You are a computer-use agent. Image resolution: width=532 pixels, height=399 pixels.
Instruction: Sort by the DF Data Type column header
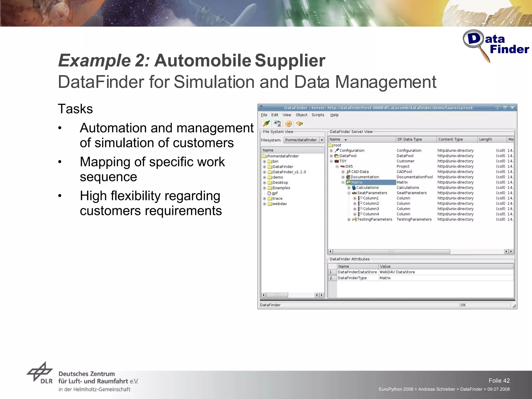point(416,139)
